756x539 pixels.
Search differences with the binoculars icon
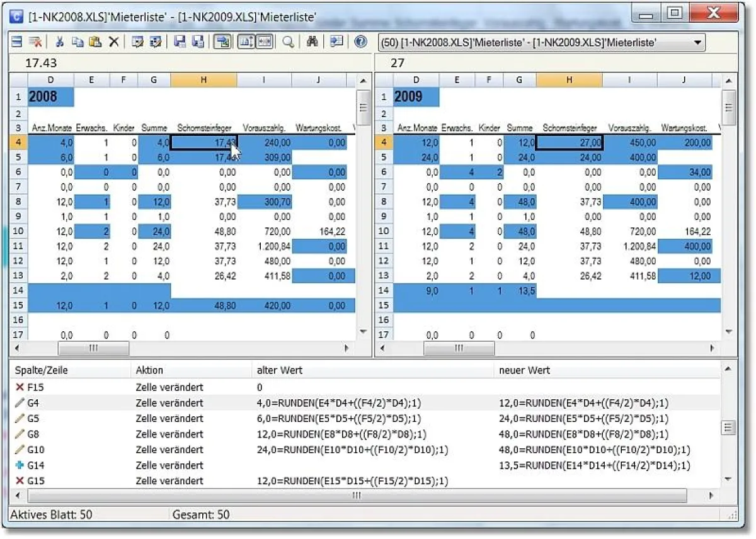coord(312,42)
